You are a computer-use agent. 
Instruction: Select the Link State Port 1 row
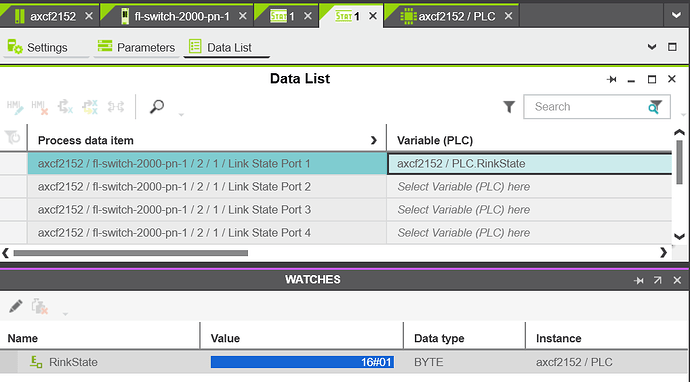(x=207, y=163)
